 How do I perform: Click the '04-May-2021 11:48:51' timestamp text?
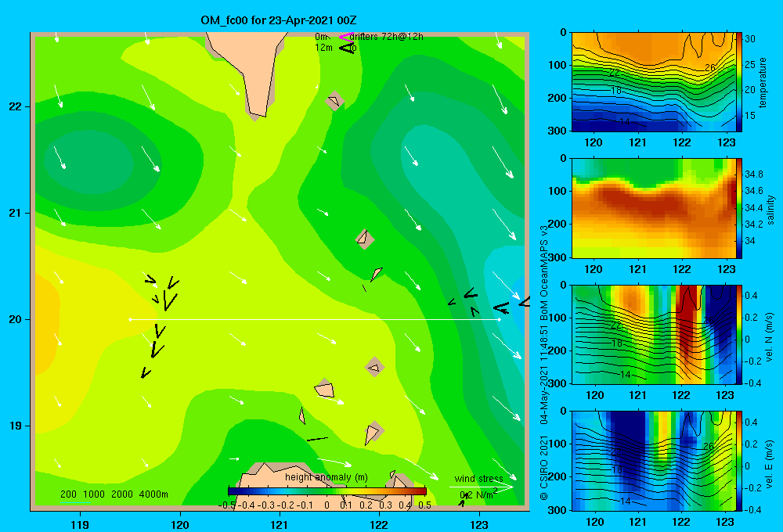544,376
